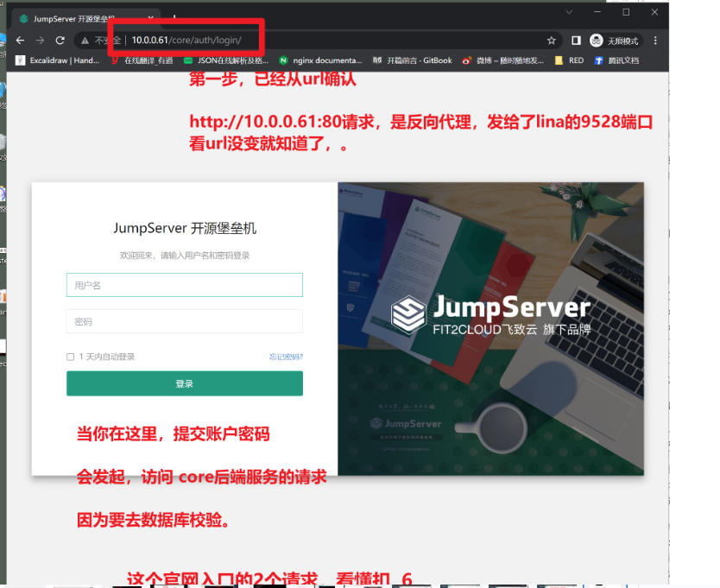This screenshot has height=588, width=720.
Task: Open the incognito mode profile badge
Action: point(614,41)
